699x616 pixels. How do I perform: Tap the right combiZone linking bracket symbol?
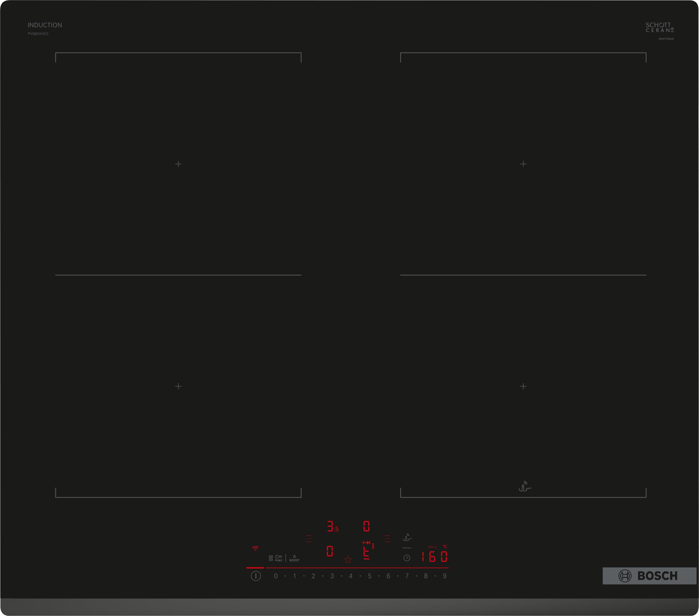click(x=387, y=538)
